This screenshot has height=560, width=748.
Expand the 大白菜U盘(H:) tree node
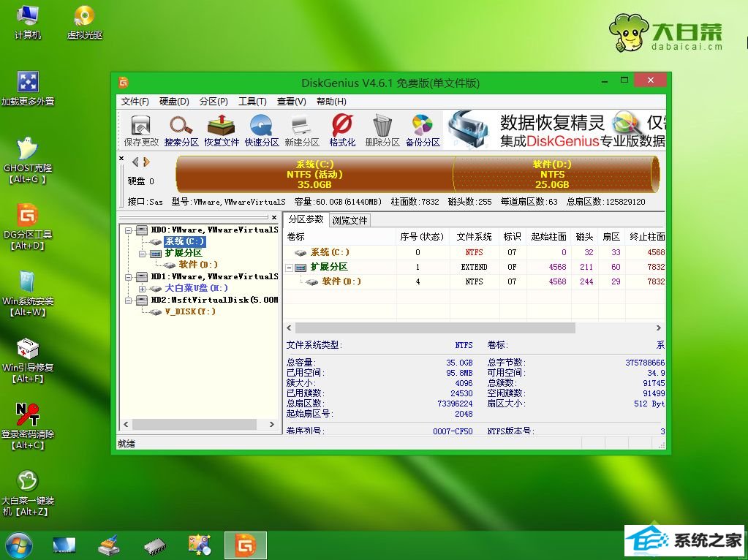point(142,289)
